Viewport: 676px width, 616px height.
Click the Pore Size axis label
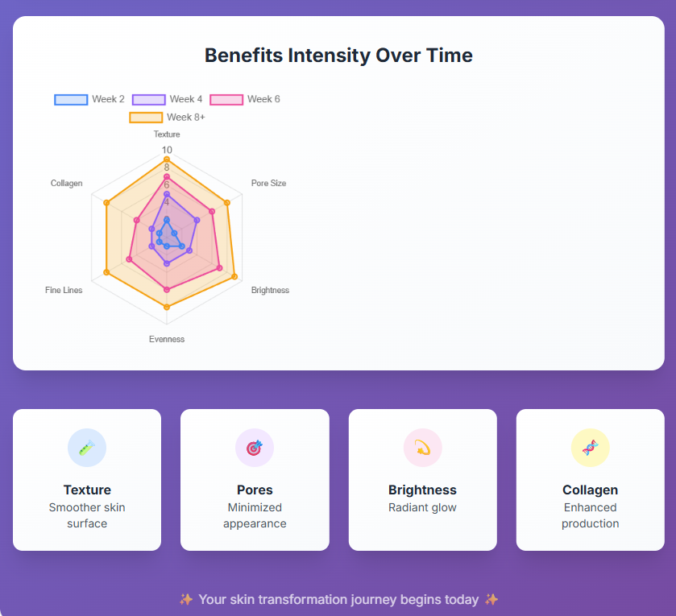coord(268,184)
